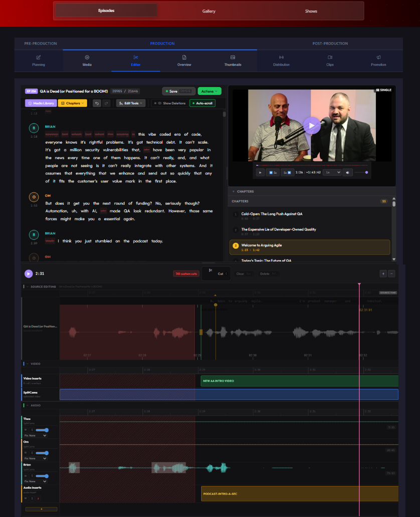Viewport: 420px width, 517px height.
Task: Skip forward 5 seconds in video player
Action: (x=287, y=172)
